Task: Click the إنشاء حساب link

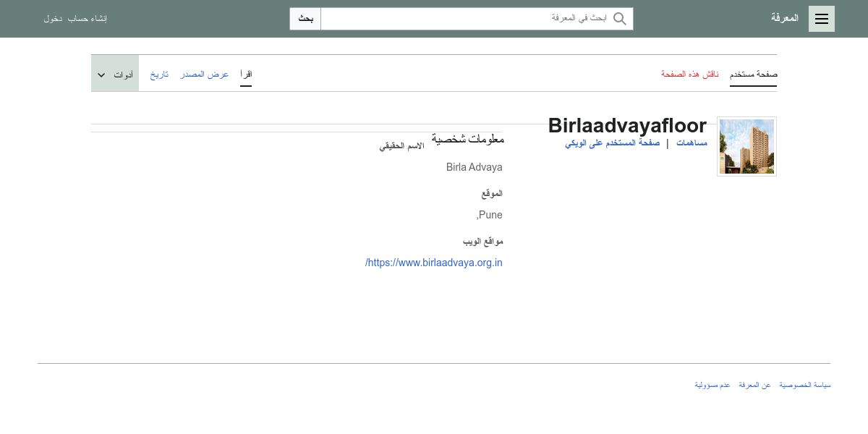Action: coord(88,19)
